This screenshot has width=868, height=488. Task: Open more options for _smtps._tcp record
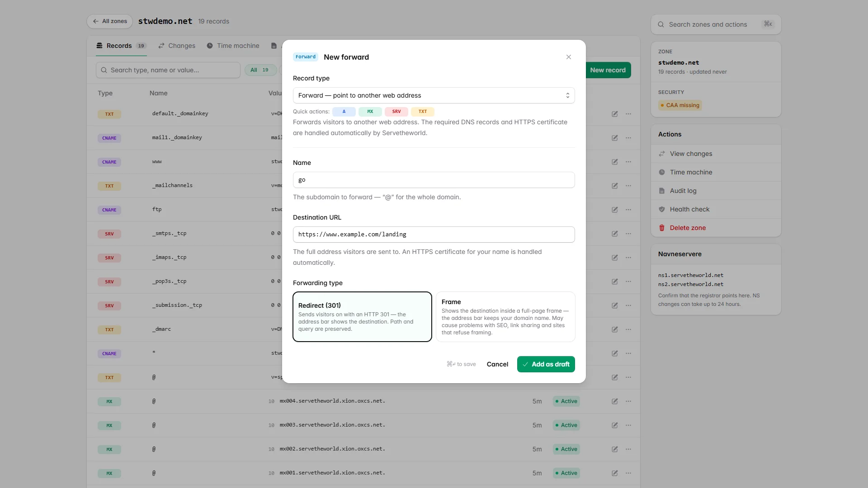coord(628,234)
